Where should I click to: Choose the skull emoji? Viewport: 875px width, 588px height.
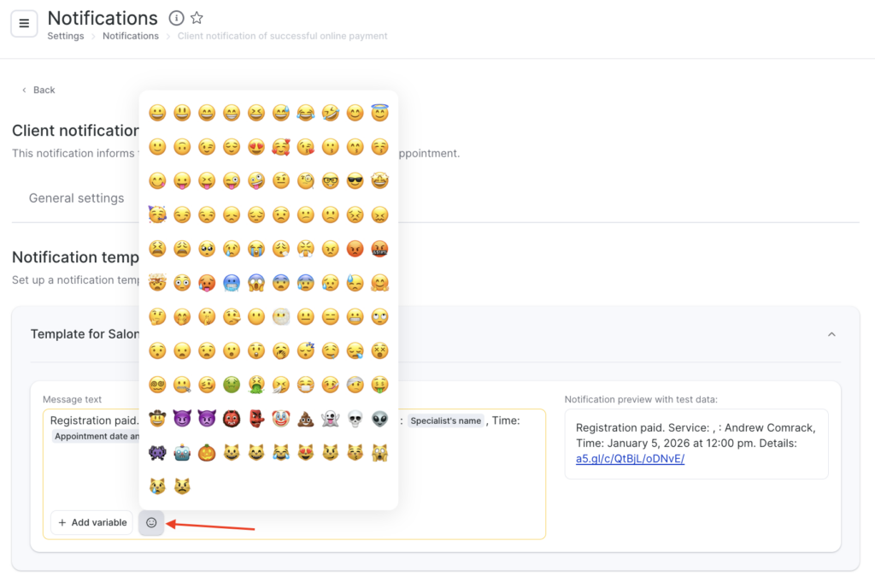pyautogui.click(x=355, y=420)
